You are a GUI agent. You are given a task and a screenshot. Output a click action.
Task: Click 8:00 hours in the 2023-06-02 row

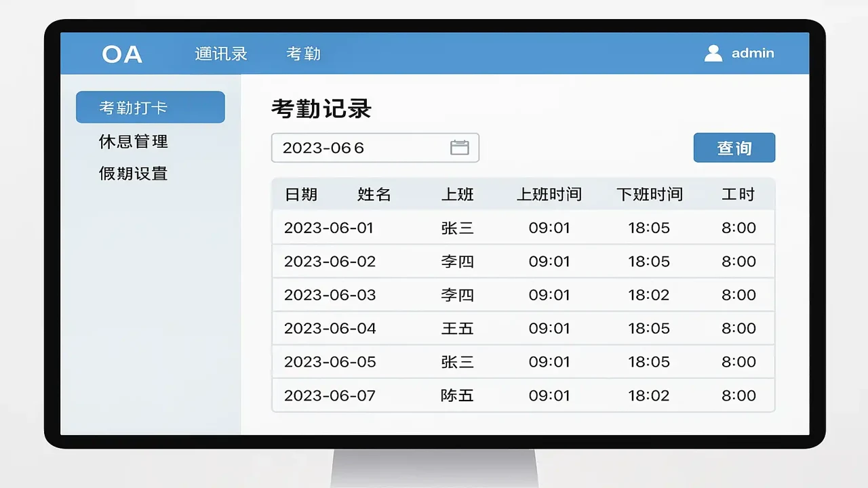click(x=738, y=262)
